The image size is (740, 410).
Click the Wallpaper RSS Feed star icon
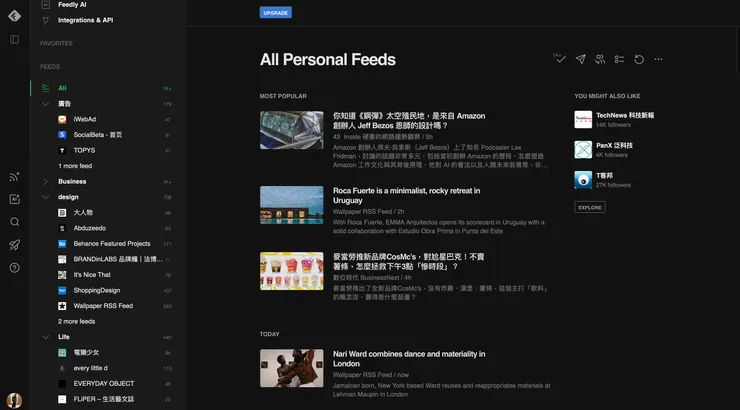pos(62,306)
